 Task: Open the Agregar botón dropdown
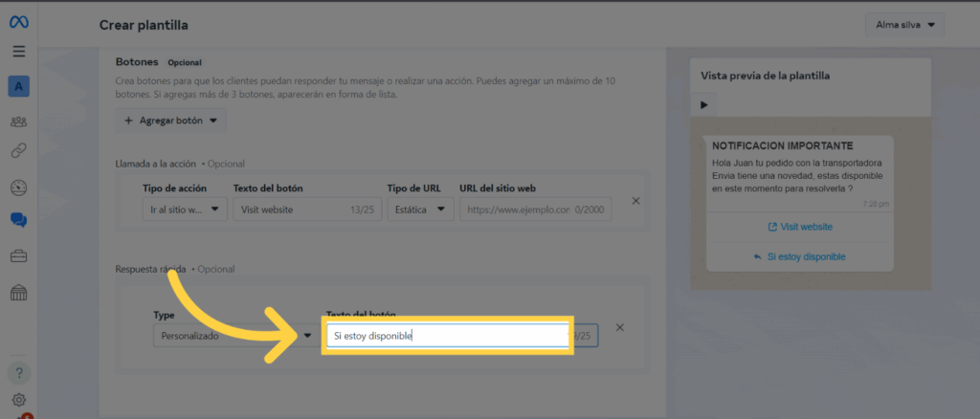coord(171,121)
